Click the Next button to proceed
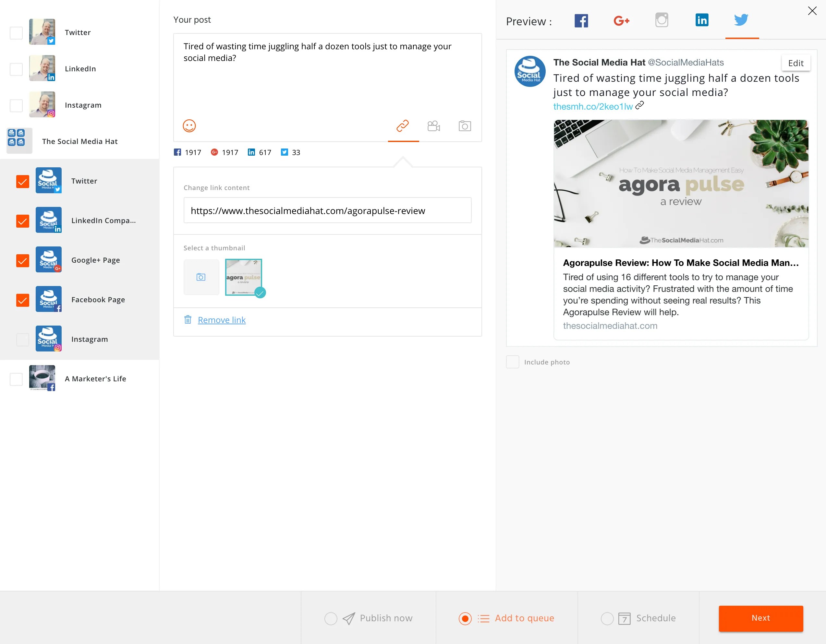 761,617
